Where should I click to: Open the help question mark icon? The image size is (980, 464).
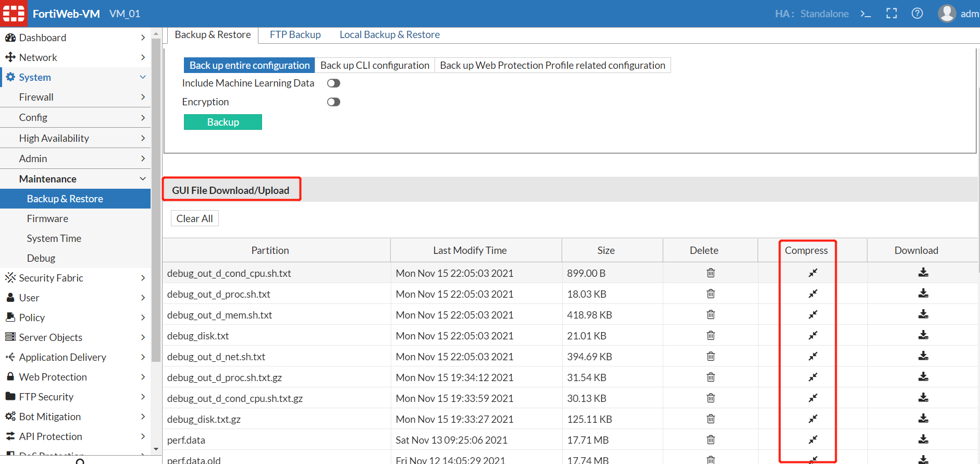[x=917, y=14]
